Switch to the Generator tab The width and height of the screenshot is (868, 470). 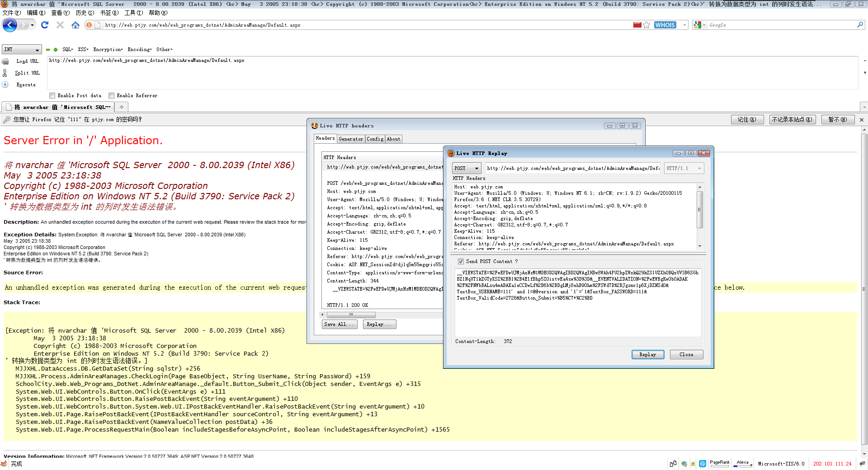pyautogui.click(x=351, y=139)
